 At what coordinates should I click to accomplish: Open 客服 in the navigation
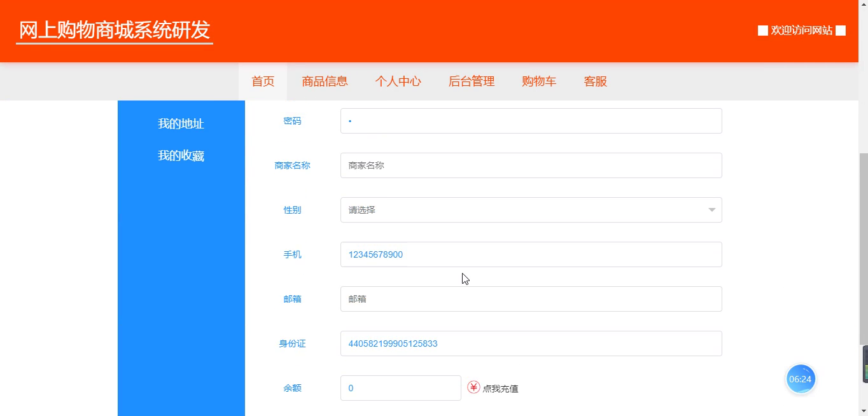coord(596,81)
